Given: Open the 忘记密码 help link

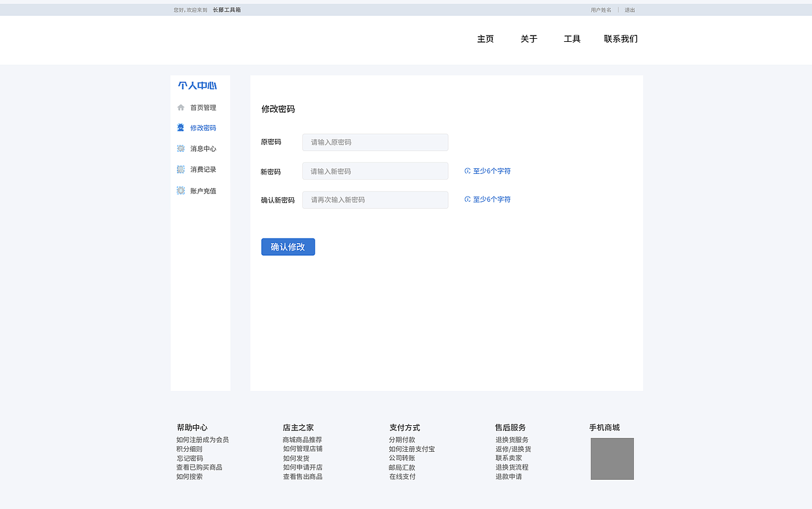Looking at the screenshot, I should pos(190,458).
